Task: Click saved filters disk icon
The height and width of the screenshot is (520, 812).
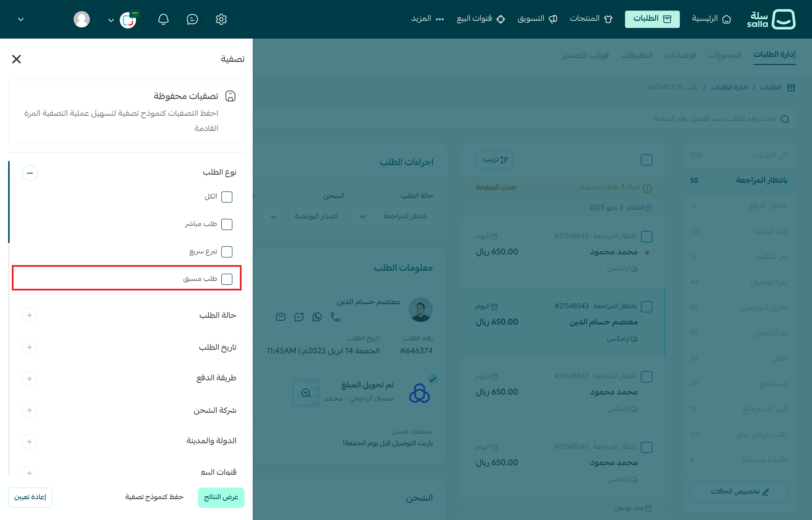Action: (x=230, y=96)
